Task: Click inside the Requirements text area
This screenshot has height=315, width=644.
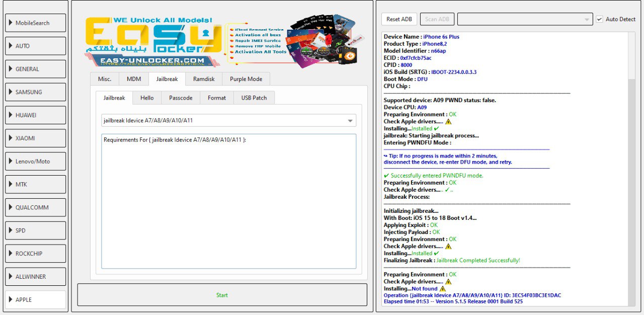Action: pyautogui.click(x=228, y=201)
